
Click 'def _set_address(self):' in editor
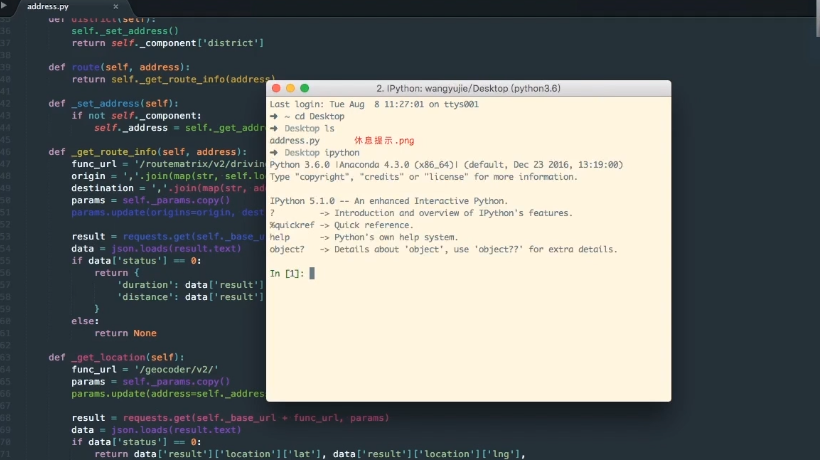[x=113, y=104]
